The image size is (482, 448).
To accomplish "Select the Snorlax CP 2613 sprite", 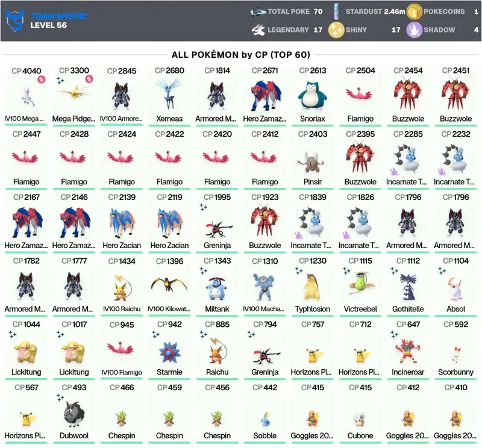I will click(312, 95).
